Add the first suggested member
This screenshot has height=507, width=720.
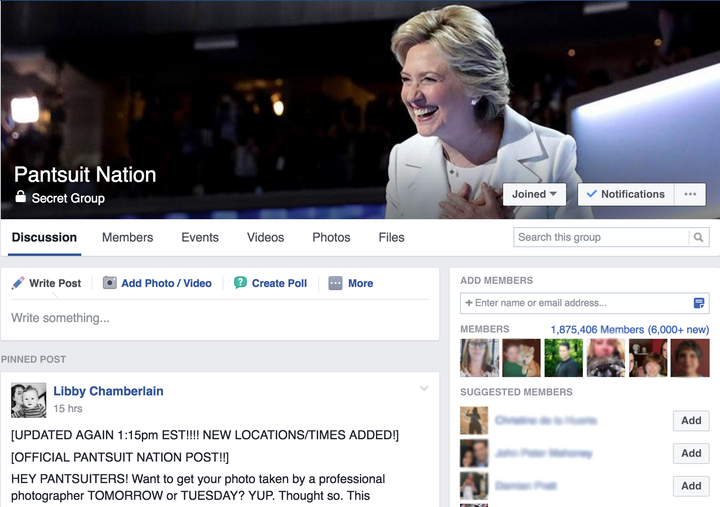[691, 420]
